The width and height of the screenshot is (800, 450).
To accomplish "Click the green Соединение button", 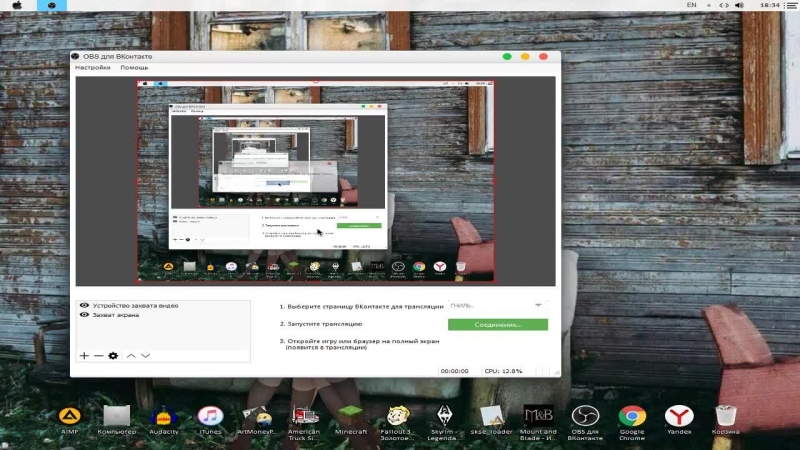I will pyautogui.click(x=498, y=324).
